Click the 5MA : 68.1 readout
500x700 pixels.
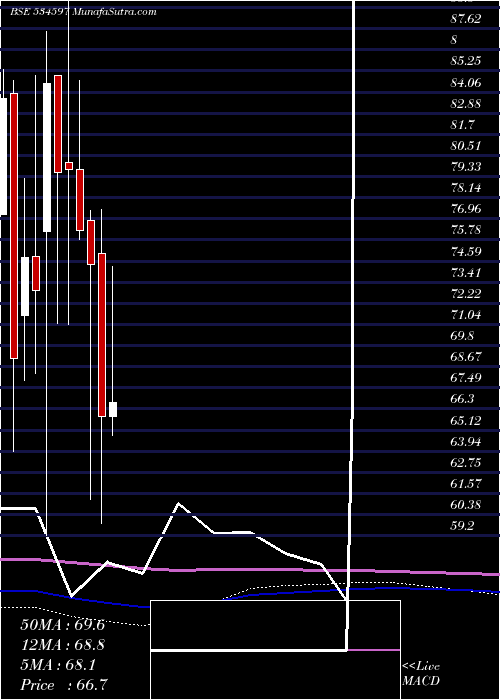coord(58,665)
